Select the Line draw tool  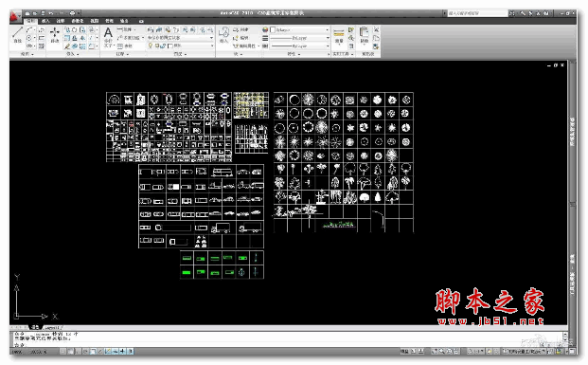[x=18, y=34]
